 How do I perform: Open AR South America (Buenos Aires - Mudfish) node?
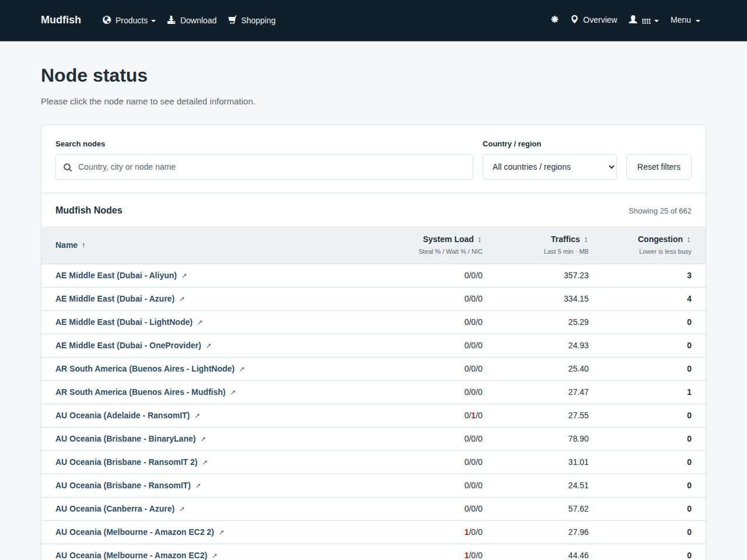pyautogui.click(x=141, y=392)
